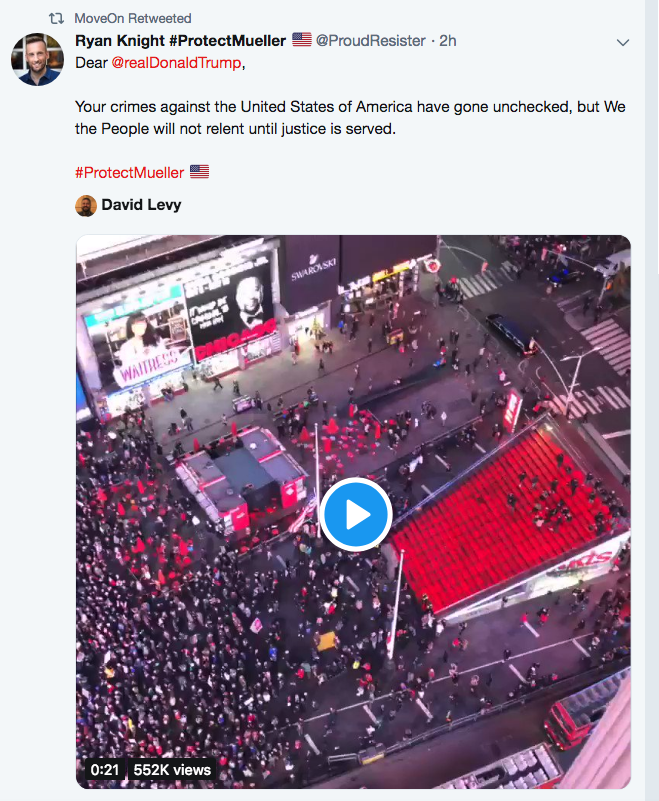Viewport: 659px width, 801px height.
Task: Click the 552K views counter
Action: click(172, 769)
